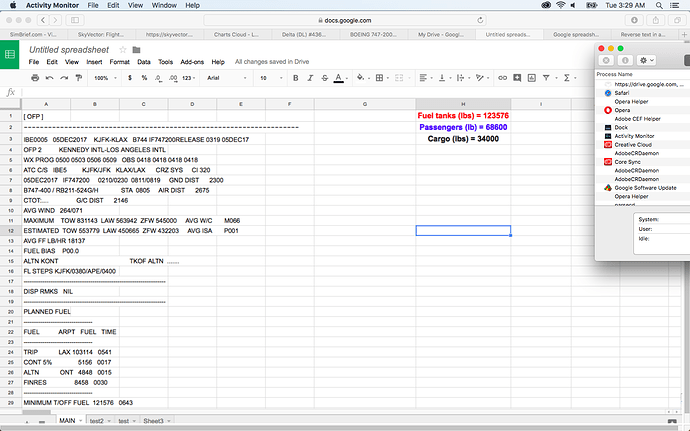Click the merge cells icon
Screen dimensions: 690x431
pyautogui.click(x=399, y=78)
